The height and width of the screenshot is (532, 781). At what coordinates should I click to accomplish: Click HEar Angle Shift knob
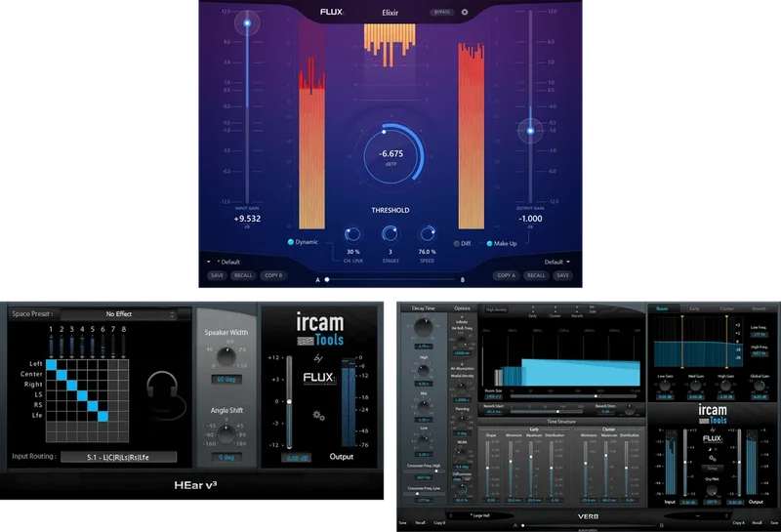pos(226,434)
